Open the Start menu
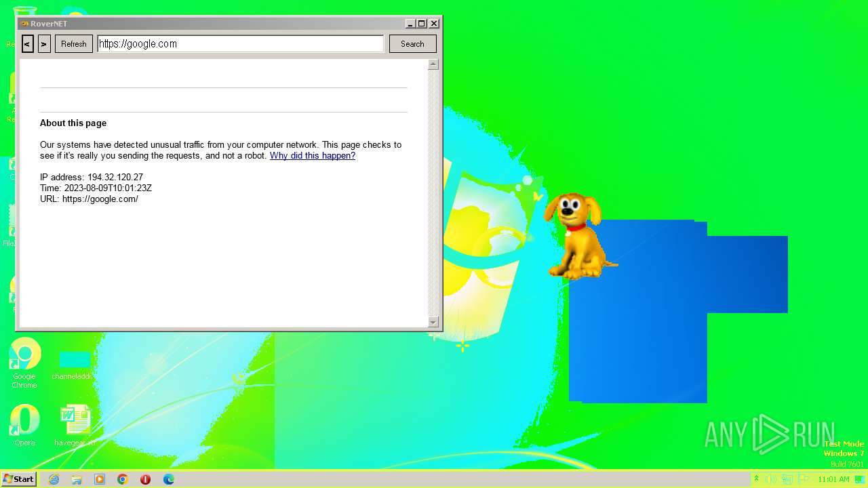The image size is (868, 488). click(x=18, y=479)
